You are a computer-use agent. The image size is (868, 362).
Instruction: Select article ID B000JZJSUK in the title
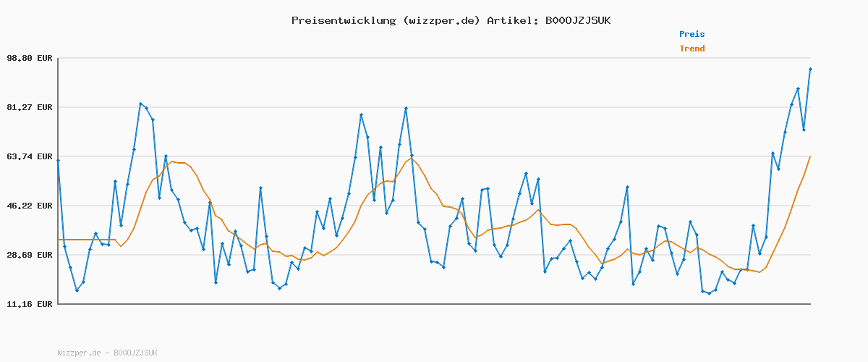point(577,20)
